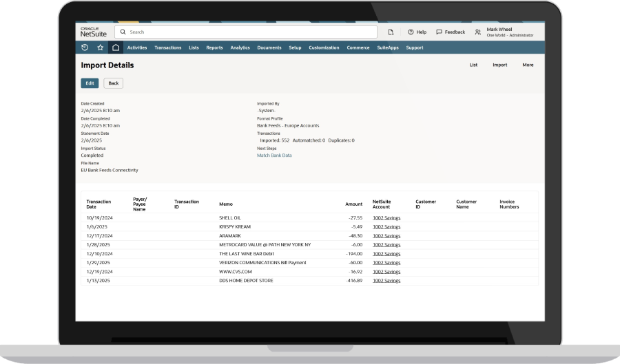Expand the More options menu

[x=528, y=65]
